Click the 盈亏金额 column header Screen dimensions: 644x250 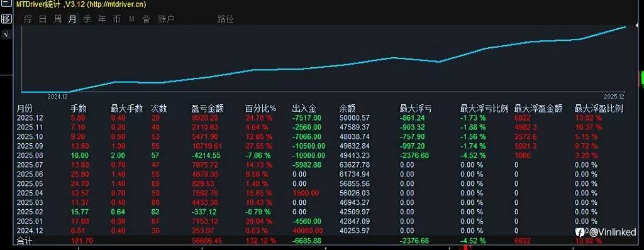pos(208,109)
